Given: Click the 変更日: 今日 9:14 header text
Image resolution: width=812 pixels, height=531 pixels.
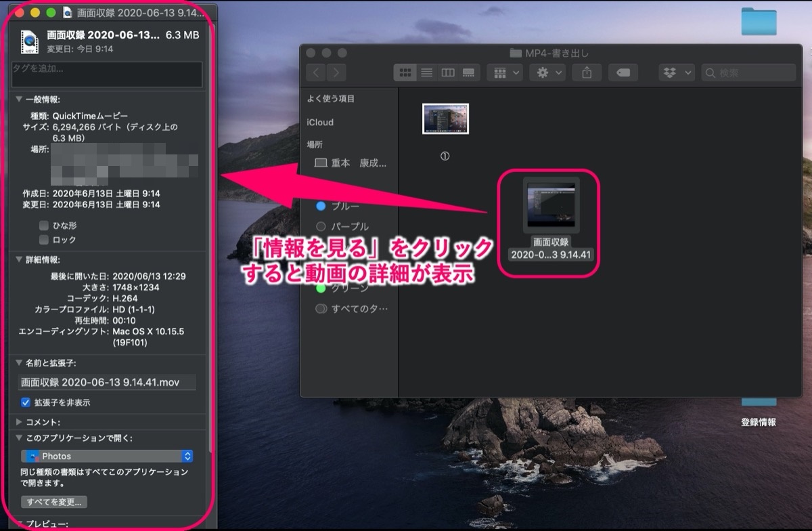Looking at the screenshot, I should pos(80,49).
